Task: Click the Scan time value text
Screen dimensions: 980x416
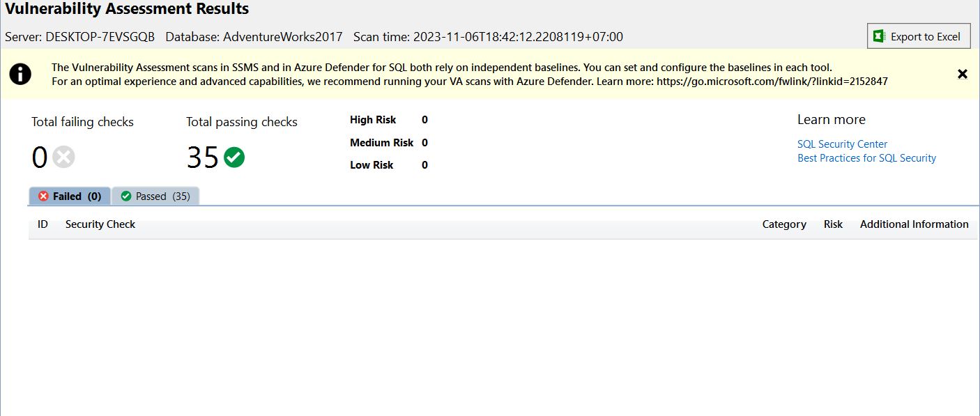Action: (x=518, y=36)
